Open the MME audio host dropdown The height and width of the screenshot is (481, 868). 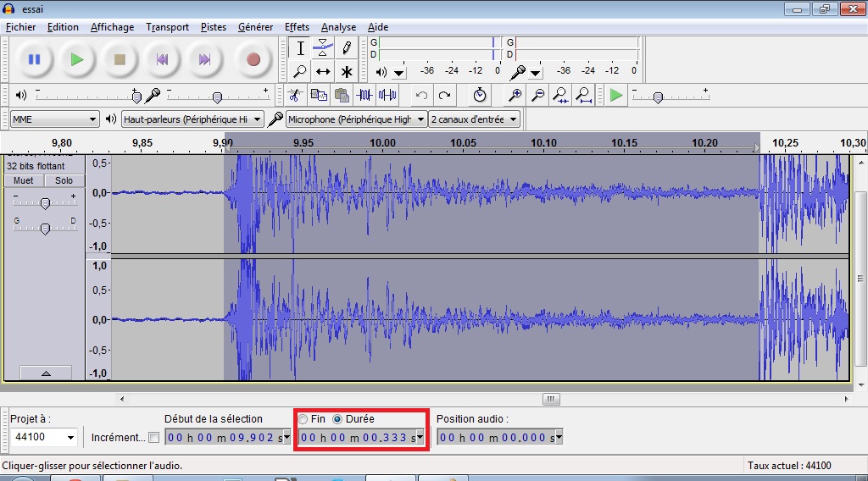(54, 119)
